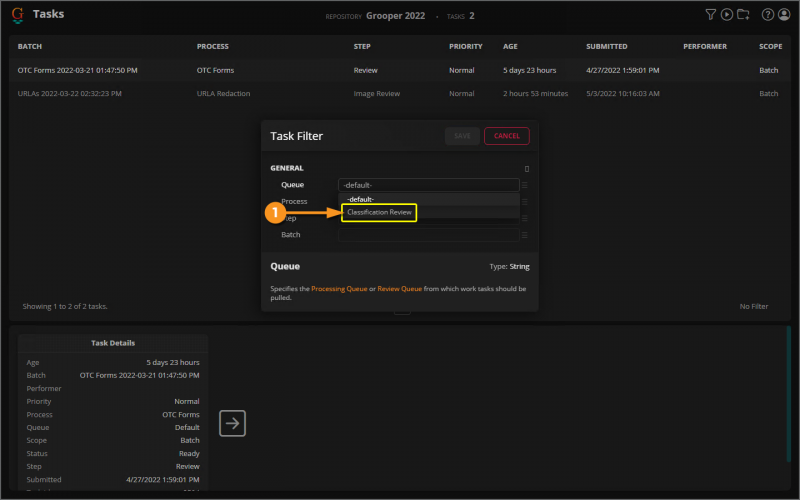Sort tasks by the PRIORITY column header
This screenshot has height=500, width=800.
(466, 46)
